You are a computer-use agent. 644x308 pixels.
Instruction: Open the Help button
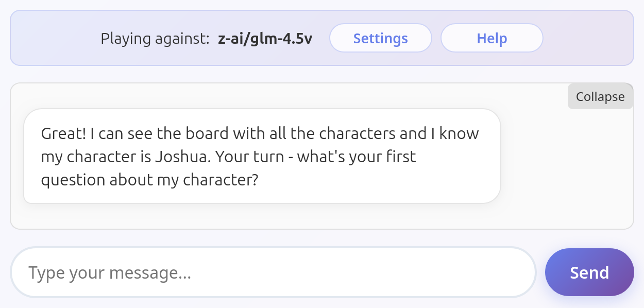[492, 38]
